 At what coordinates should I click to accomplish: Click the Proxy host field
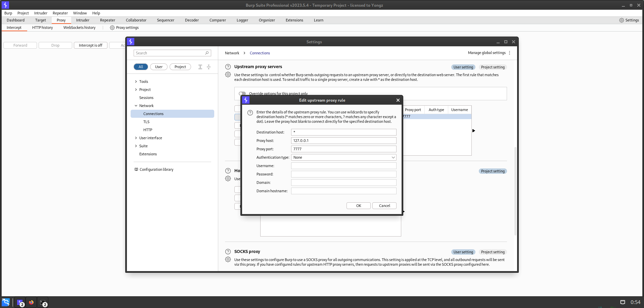click(343, 141)
